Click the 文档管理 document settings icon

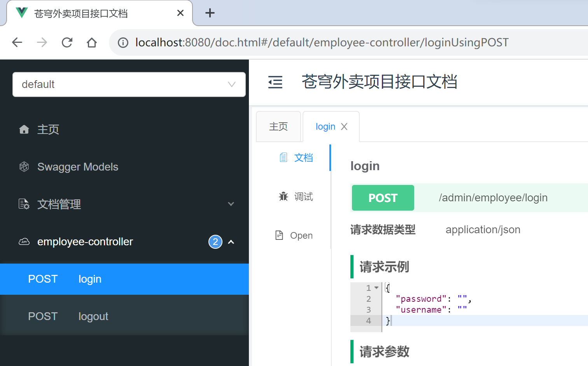(x=24, y=204)
